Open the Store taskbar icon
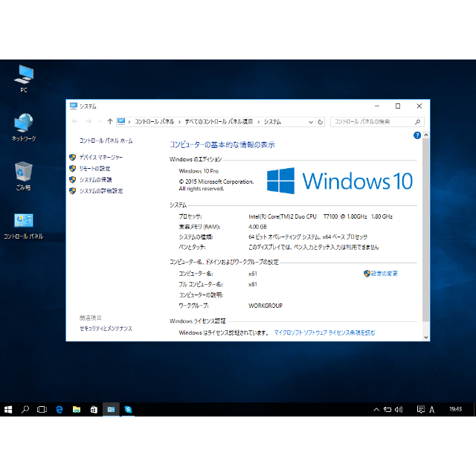476x476 pixels. (x=94, y=410)
